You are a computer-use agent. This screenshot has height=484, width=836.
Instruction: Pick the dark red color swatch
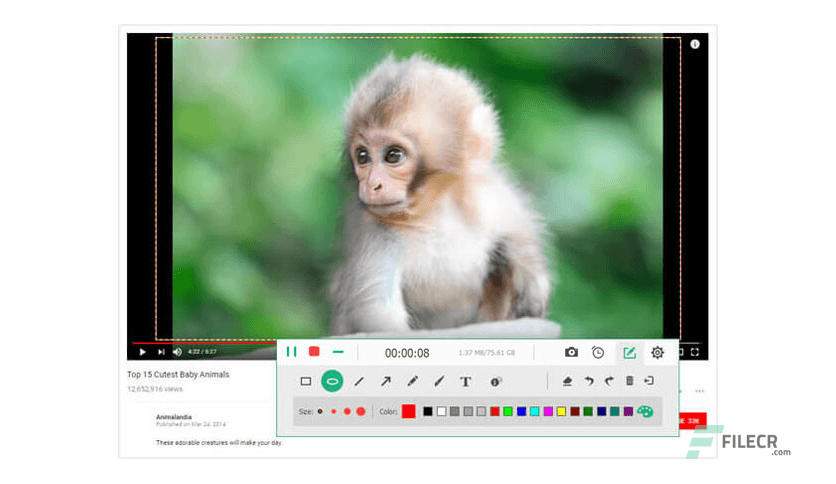click(x=575, y=412)
